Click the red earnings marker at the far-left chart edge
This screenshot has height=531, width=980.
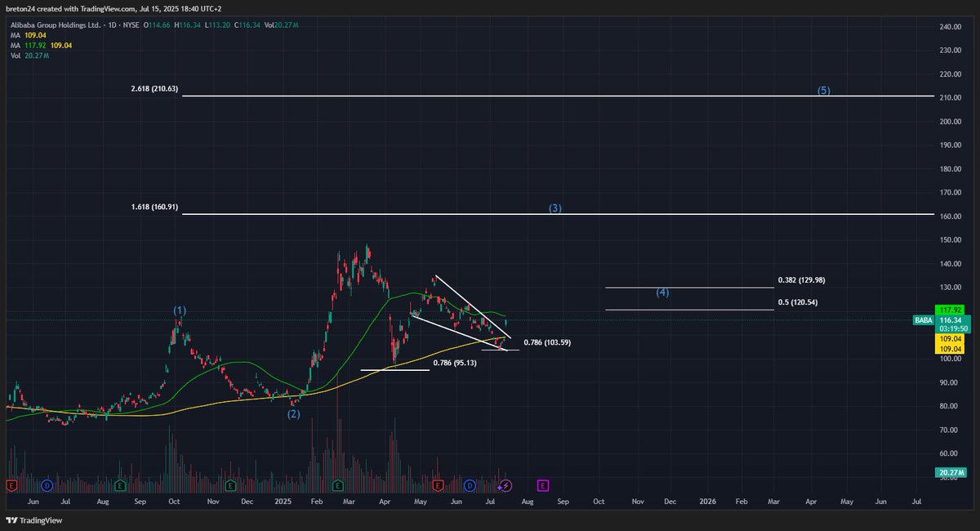pos(11,485)
